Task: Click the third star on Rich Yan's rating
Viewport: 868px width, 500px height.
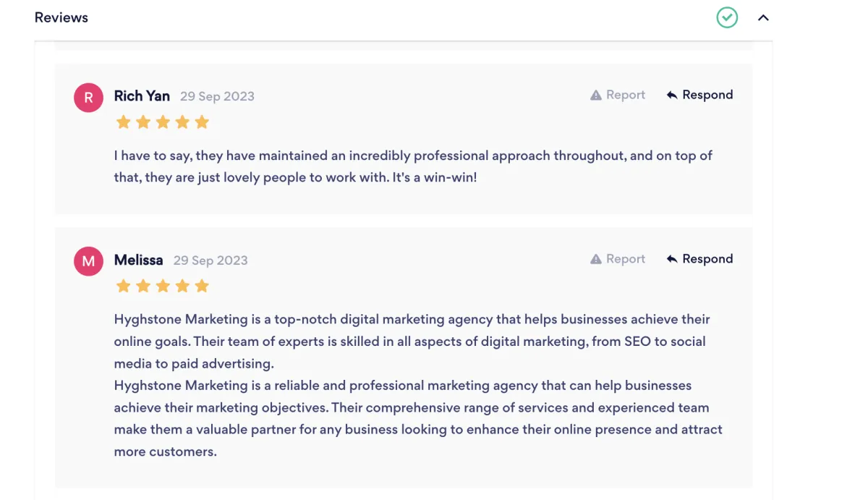Action: tap(163, 122)
